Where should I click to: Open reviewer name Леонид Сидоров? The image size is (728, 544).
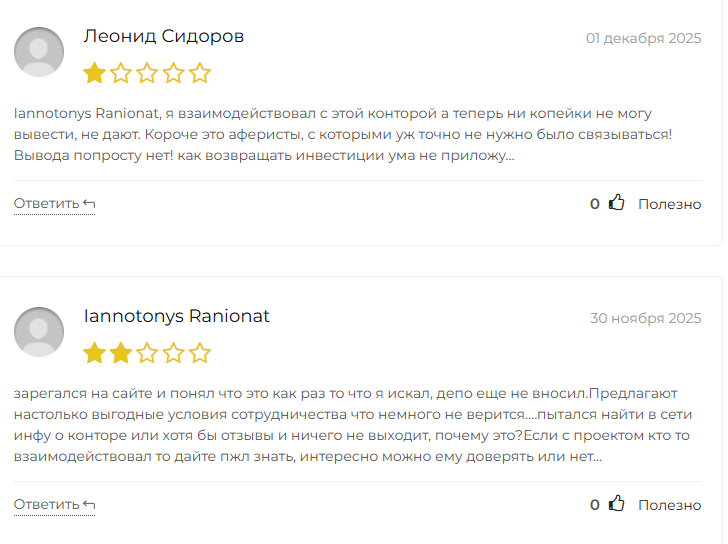(164, 37)
